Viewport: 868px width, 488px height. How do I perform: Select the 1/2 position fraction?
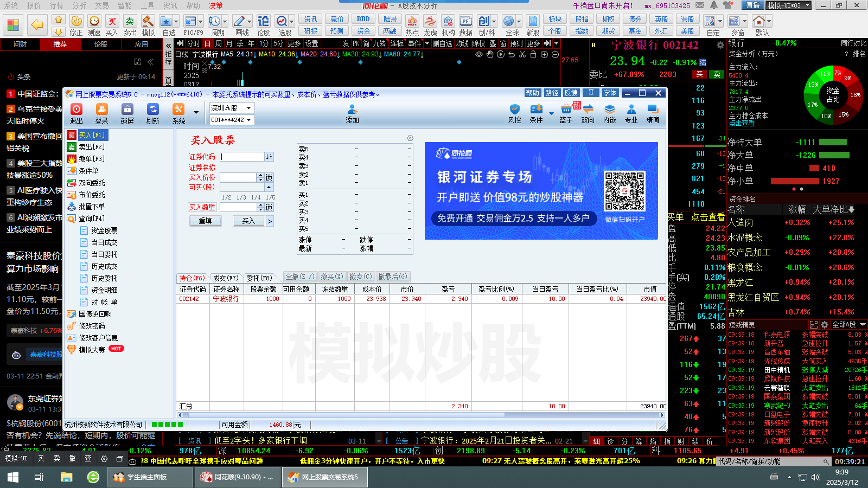click(x=226, y=197)
